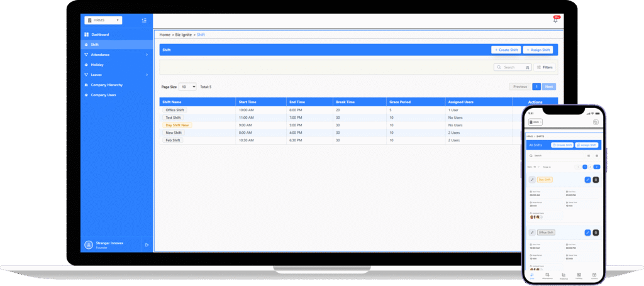Open the HRMS module dropdown
The image size is (644, 286).
[103, 20]
